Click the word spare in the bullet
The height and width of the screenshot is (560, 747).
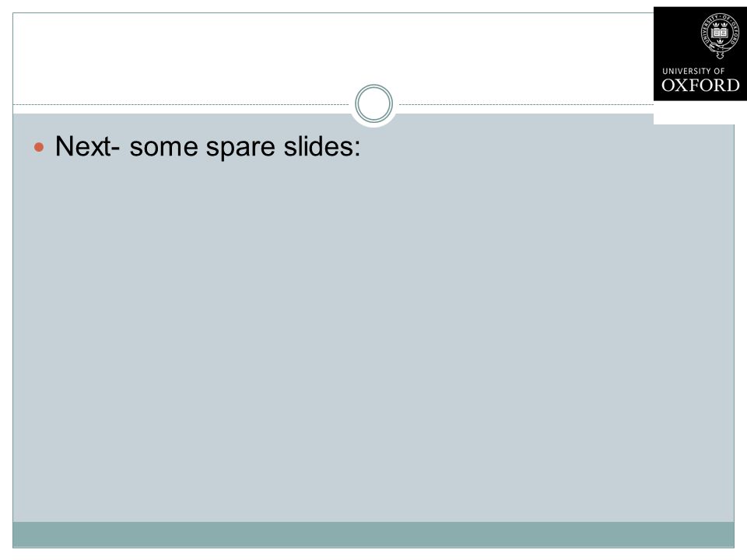click(x=240, y=148)
